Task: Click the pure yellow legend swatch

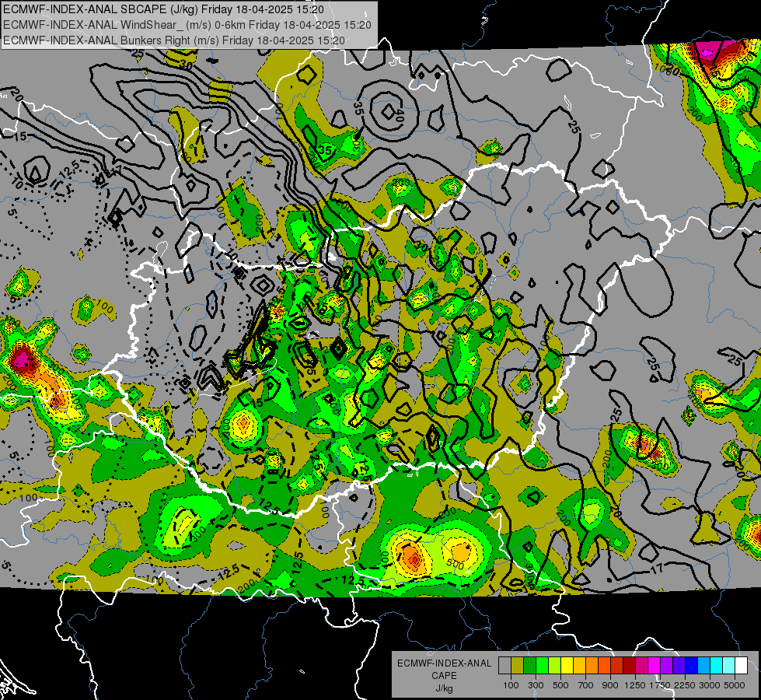Action: (567, 665)
